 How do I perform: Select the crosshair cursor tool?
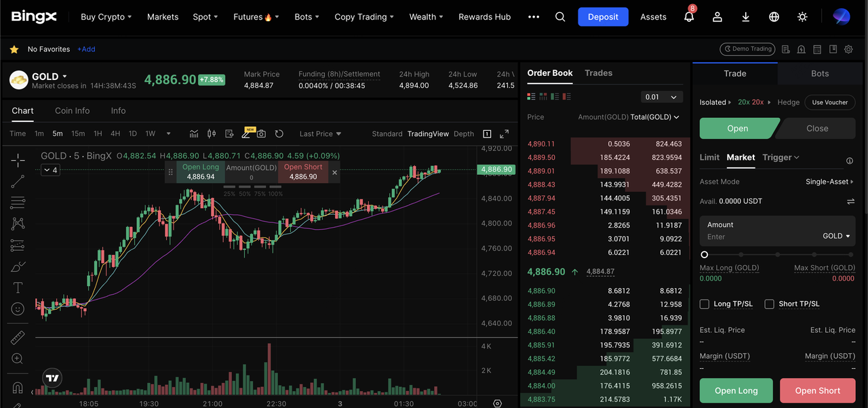tap(18, 160)
